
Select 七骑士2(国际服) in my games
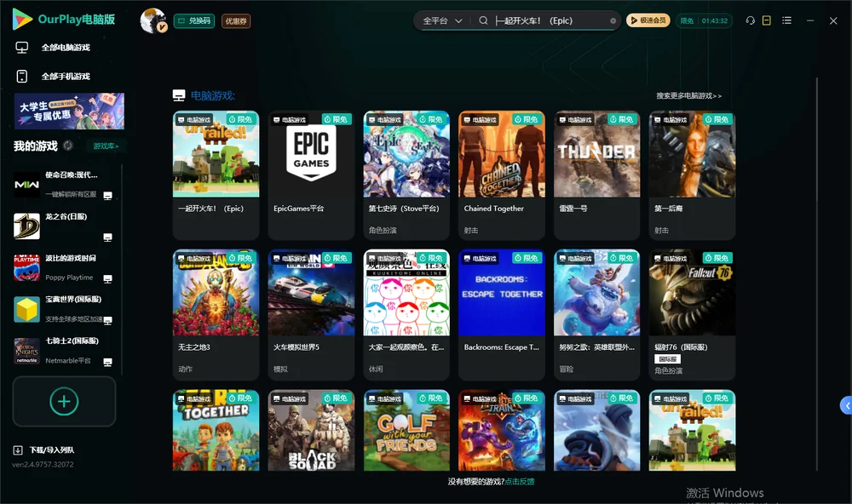(64, 351)
